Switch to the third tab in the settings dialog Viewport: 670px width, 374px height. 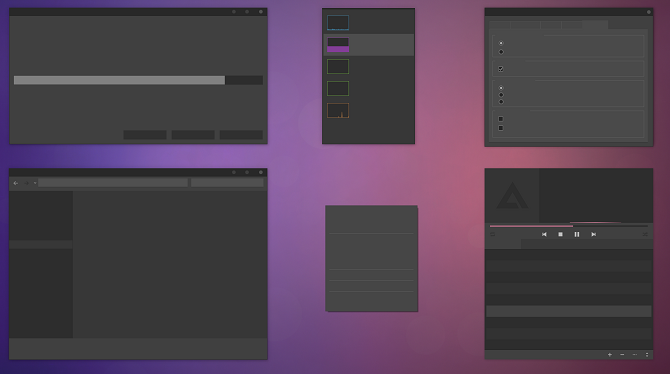coord(551,25)
